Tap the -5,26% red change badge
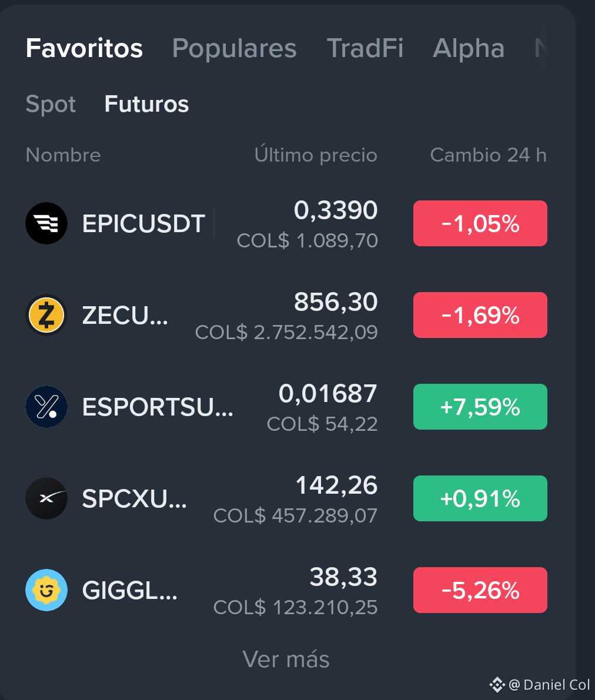Viewport: 595px width, 700px height. click(480, 590)
